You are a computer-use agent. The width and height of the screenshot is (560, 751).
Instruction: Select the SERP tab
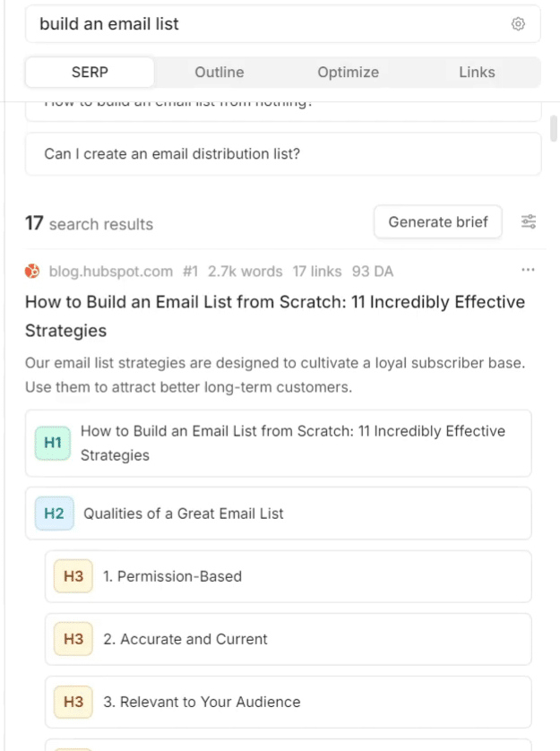(90, 73)
